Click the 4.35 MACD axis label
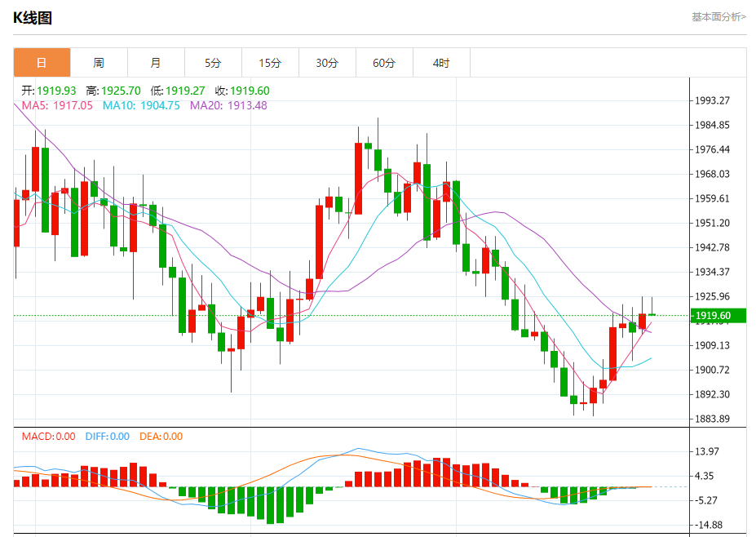The height and width of the screenshot is (537, 756). 704,477
